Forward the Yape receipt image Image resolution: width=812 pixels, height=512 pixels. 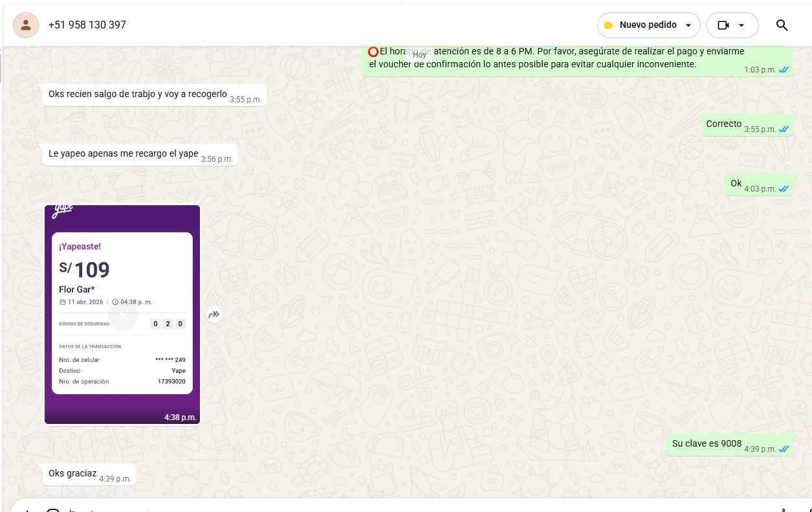pos(214,315)
